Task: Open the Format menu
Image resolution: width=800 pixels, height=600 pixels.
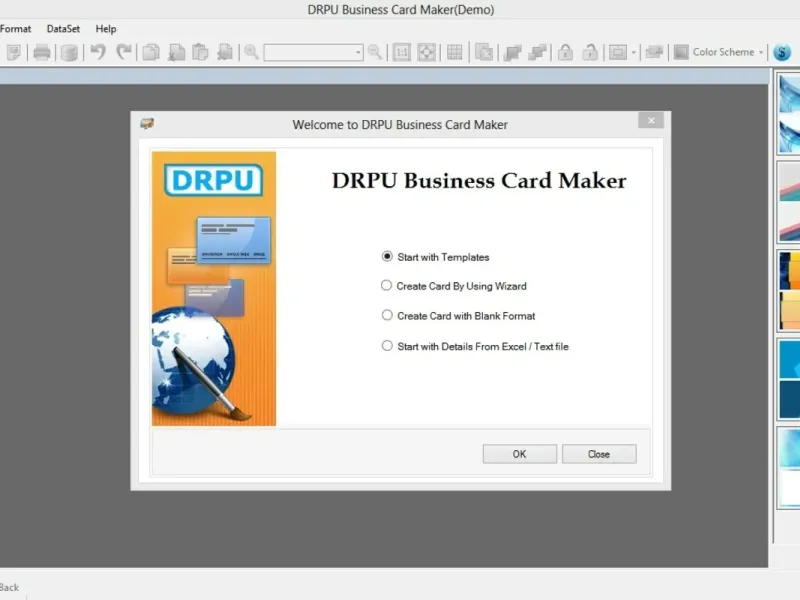Action: (x=15, y=29)
